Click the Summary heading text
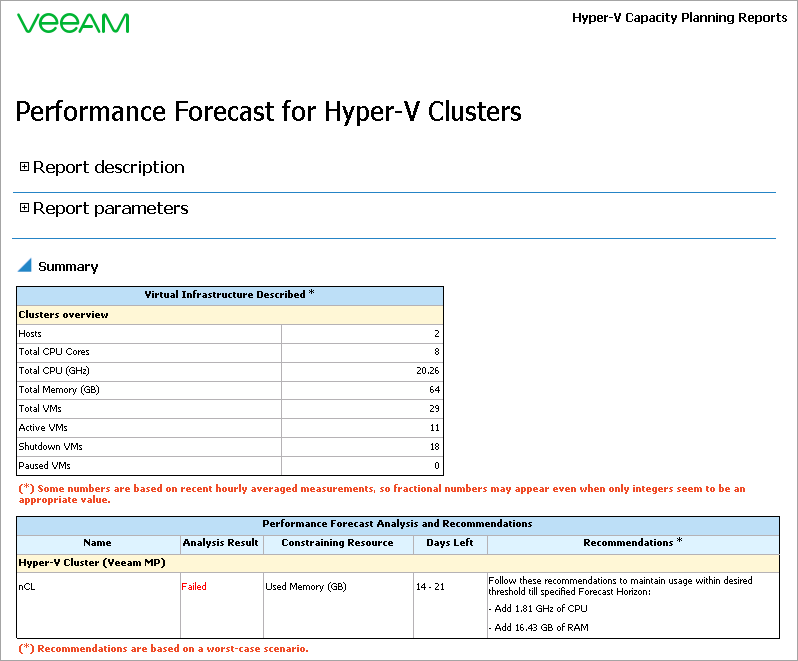 68,267
